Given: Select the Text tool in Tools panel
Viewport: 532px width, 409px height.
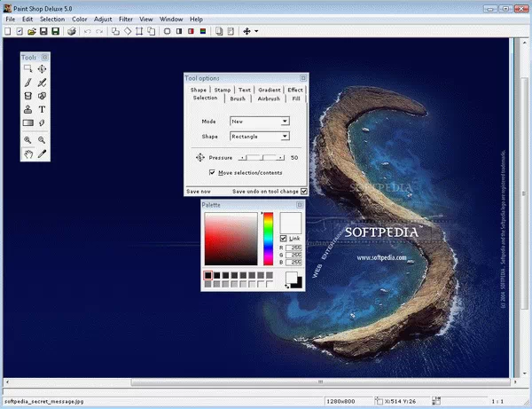Looking at the screenshot, I should (42, 109).
